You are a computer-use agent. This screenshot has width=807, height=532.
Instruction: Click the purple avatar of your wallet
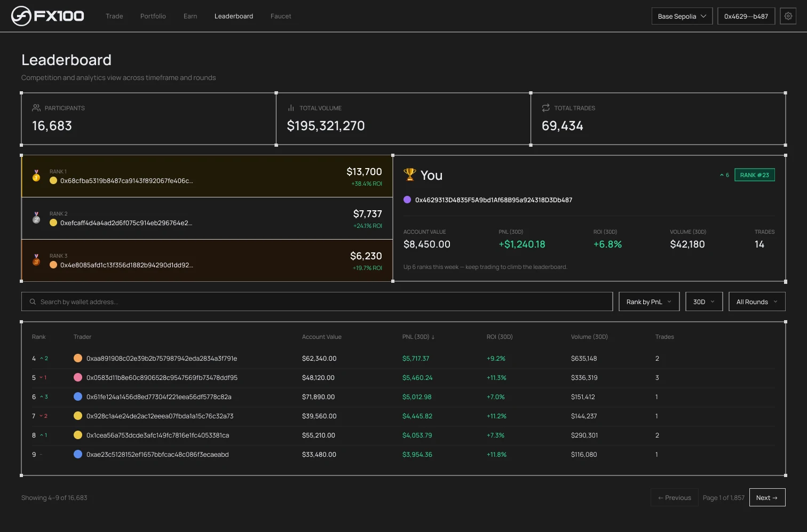coord(407,200)
